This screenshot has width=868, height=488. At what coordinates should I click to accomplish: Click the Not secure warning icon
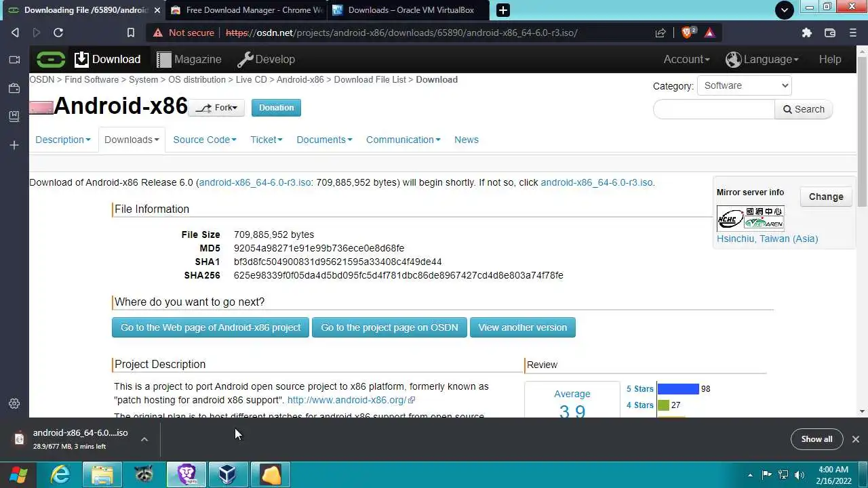[x=157, y=33]
